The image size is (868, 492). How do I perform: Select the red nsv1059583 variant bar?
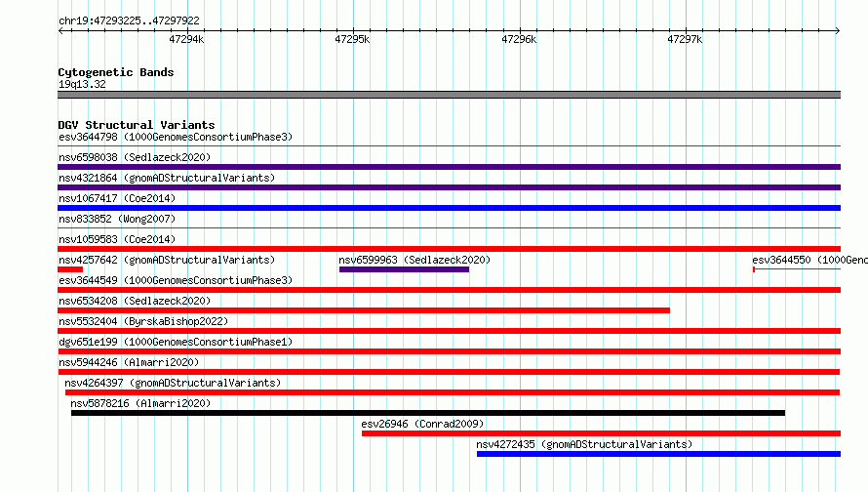click(449, 249)
